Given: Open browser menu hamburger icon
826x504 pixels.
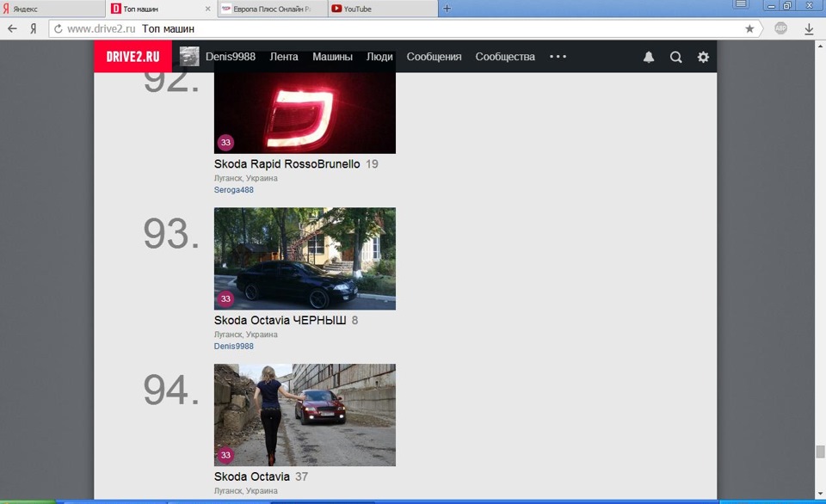Looking at the screenshot, I should (x=741, y=5).
